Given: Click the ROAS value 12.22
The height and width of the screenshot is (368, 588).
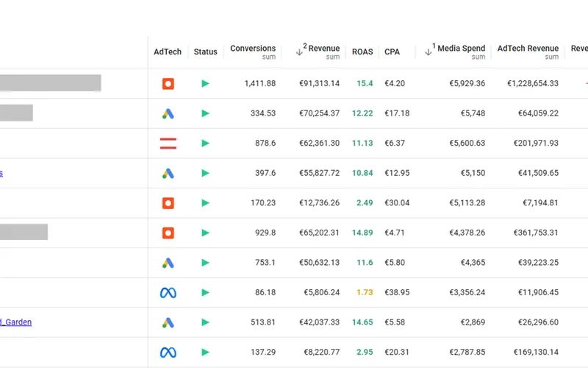Looking at the screenshot, I should click(x=362, y=113).
